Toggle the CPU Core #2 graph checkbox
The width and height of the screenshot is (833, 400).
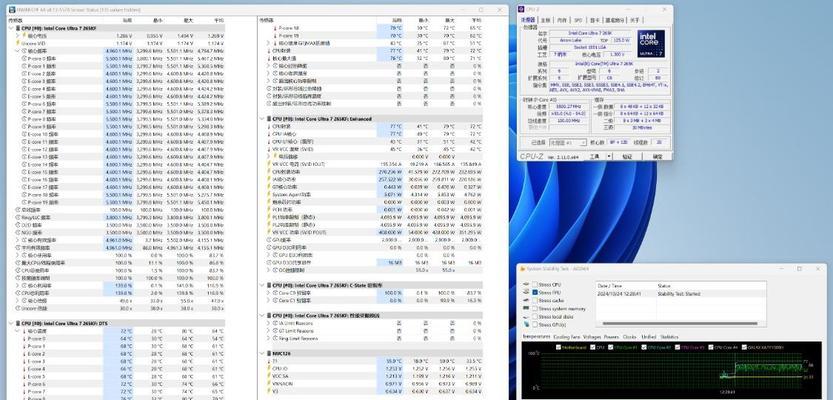[x=645, y=347]
